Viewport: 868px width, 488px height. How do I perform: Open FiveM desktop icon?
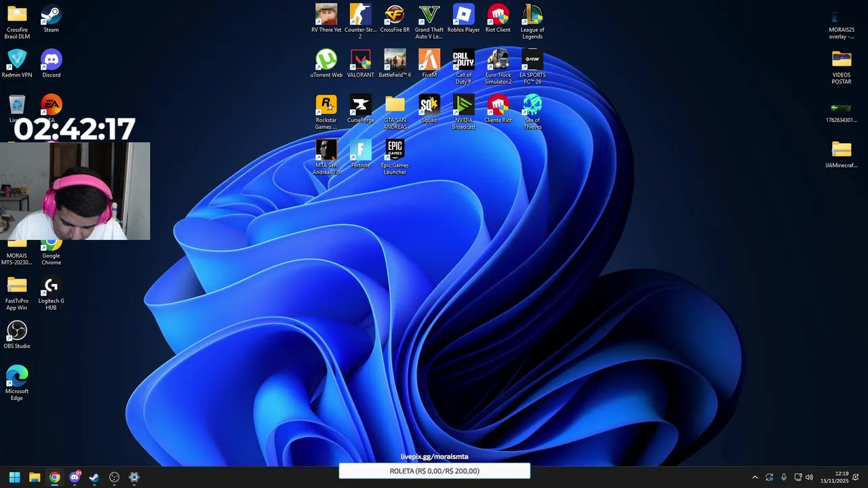click(x=429, y=64)
